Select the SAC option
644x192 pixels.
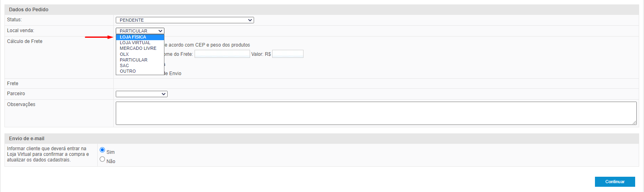click(124, 65)
